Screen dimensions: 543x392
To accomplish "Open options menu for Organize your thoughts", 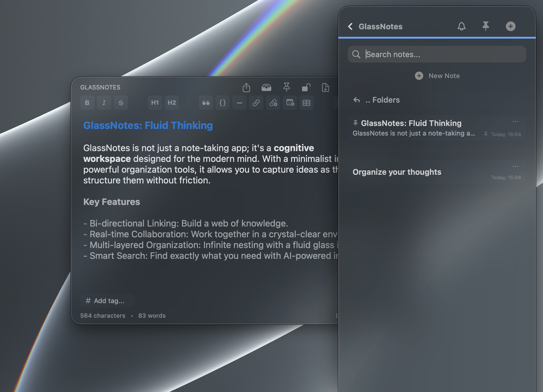I will (x=515, y=166).
